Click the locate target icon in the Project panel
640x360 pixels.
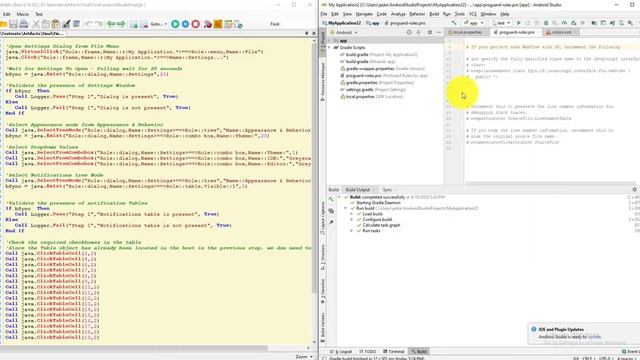pos(409,32)
